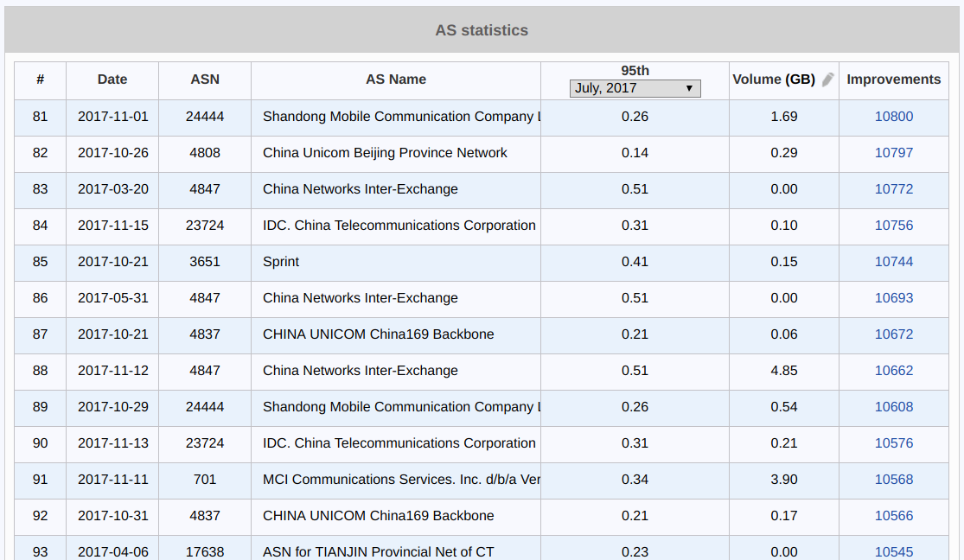The width and height of the screenshot is (964, 560).
Task: Follow the 10576 improvements link
Action: point(893,443)
